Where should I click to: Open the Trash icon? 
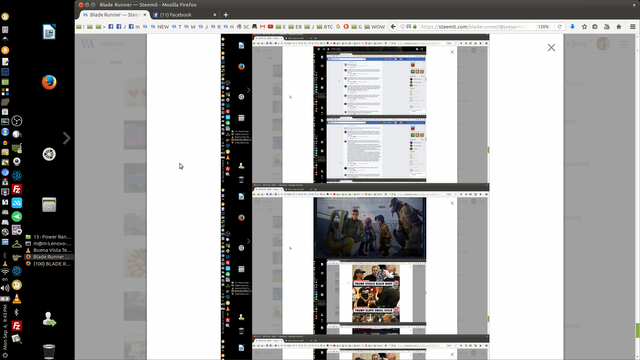49,351
